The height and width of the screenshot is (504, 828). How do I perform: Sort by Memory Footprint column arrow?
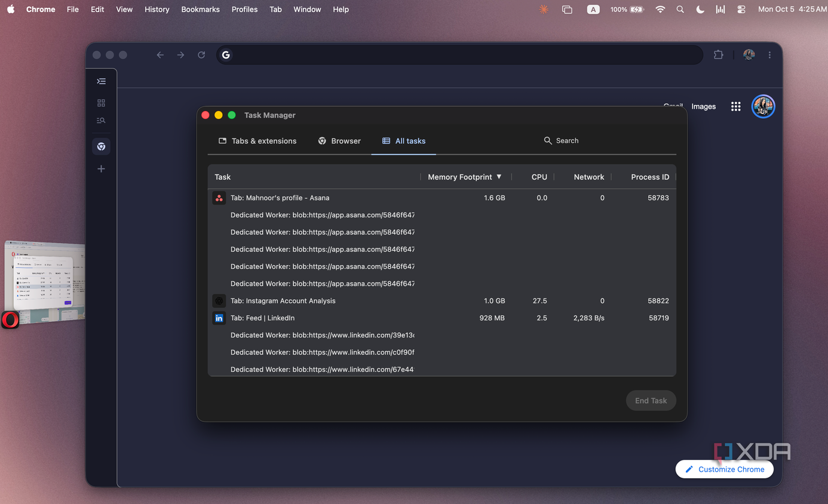click(x=499, y=177)
